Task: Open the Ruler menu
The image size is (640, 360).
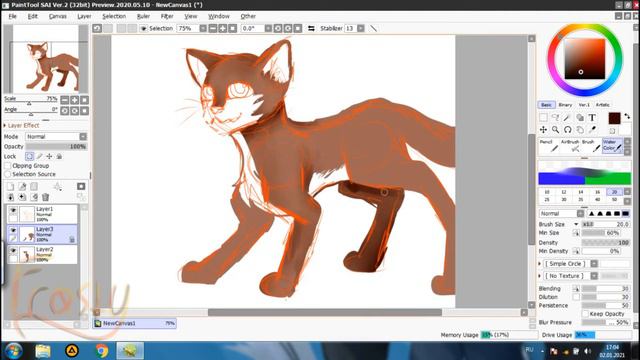Action: tap(143, 16)
